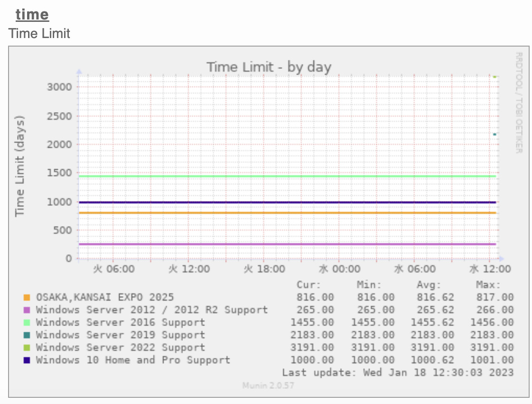The image size is (532, 404).
Task: Click the '水 12:00' x-axis label
Action: [490, 269]
